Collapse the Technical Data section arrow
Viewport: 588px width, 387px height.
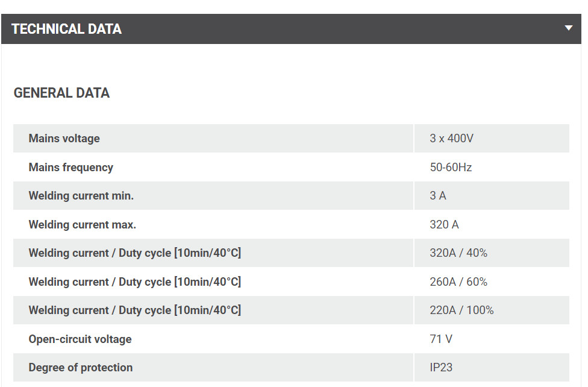point(569,28)
